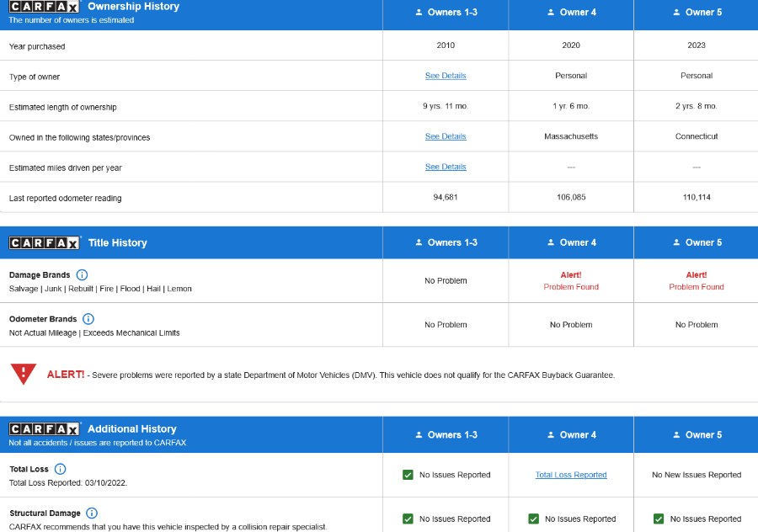Open the Structural Damage info icon
Image resolution: width=758 pixels, height=532 pixels.
92,513
